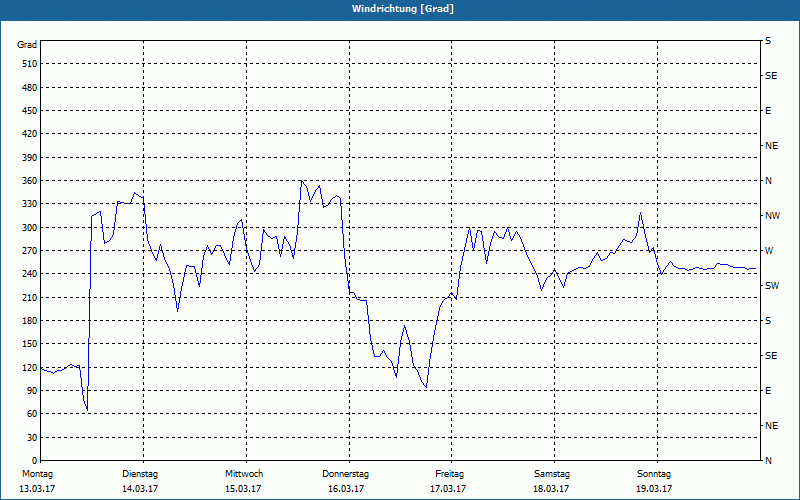Viewport: 800px width, 500px height.
Task: Select the 240 value on the degree axis
Action: click(30, 274)
